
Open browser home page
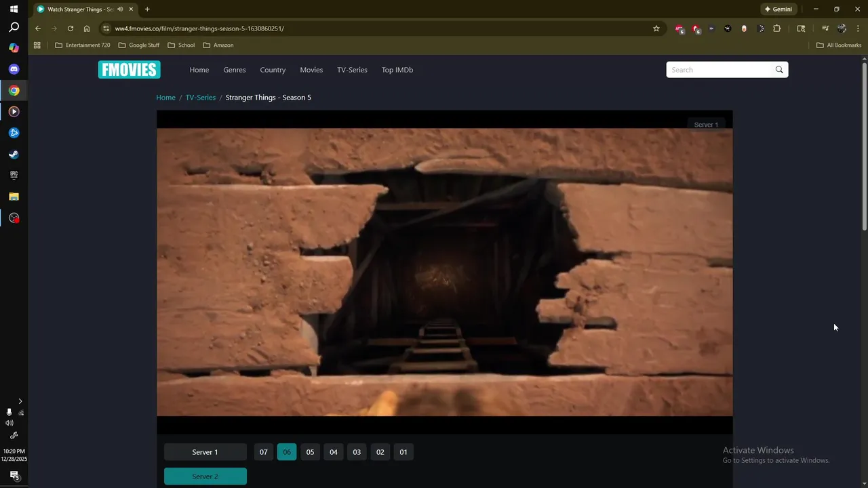click(87, 28)
